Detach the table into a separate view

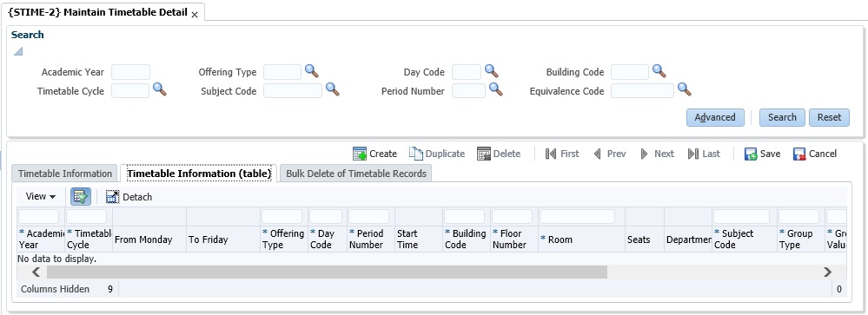129,197
